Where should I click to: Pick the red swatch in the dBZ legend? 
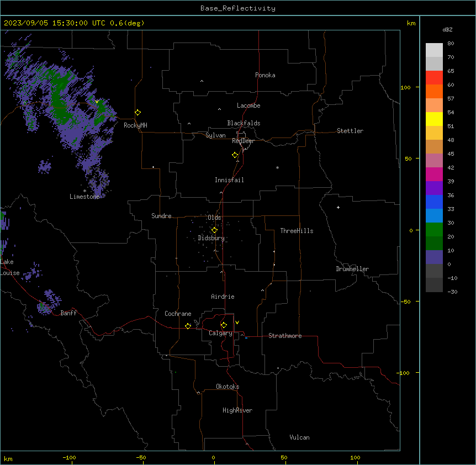[x=434, y=77]
